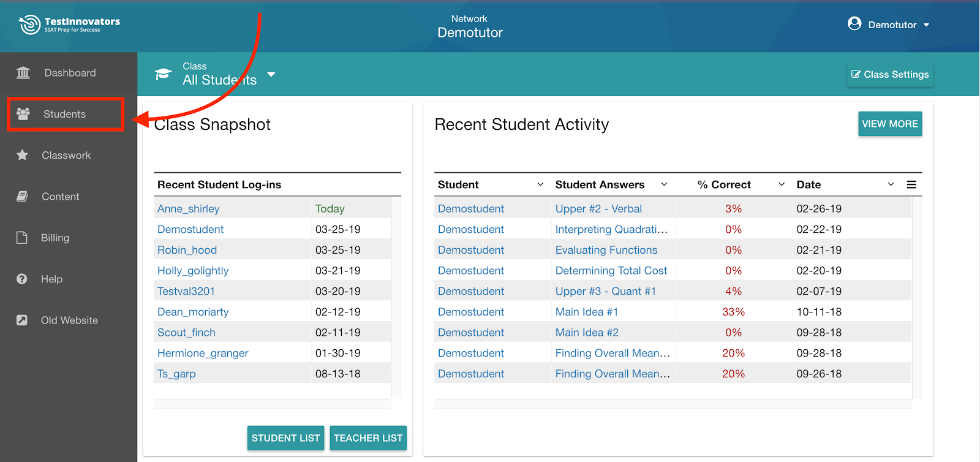Open the % Correct column dropdown chevron
This screenshot has height=462, width=980.
[782, 184]
